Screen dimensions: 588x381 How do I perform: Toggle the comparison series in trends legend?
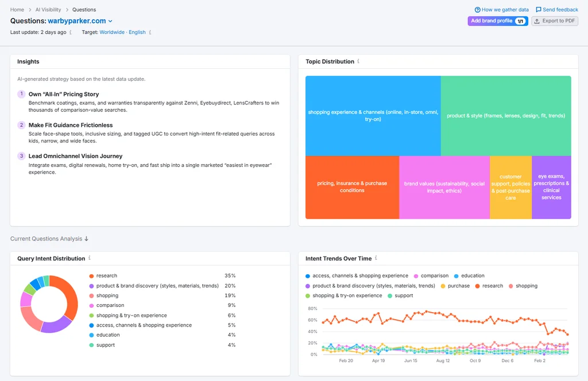point(431,276)
